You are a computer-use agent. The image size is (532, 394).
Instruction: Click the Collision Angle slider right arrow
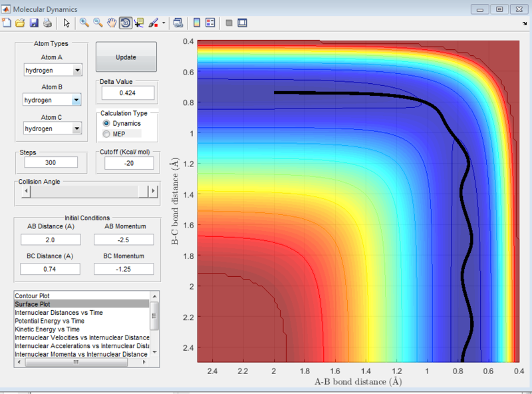pyautogui.click(x=153, y=191)
